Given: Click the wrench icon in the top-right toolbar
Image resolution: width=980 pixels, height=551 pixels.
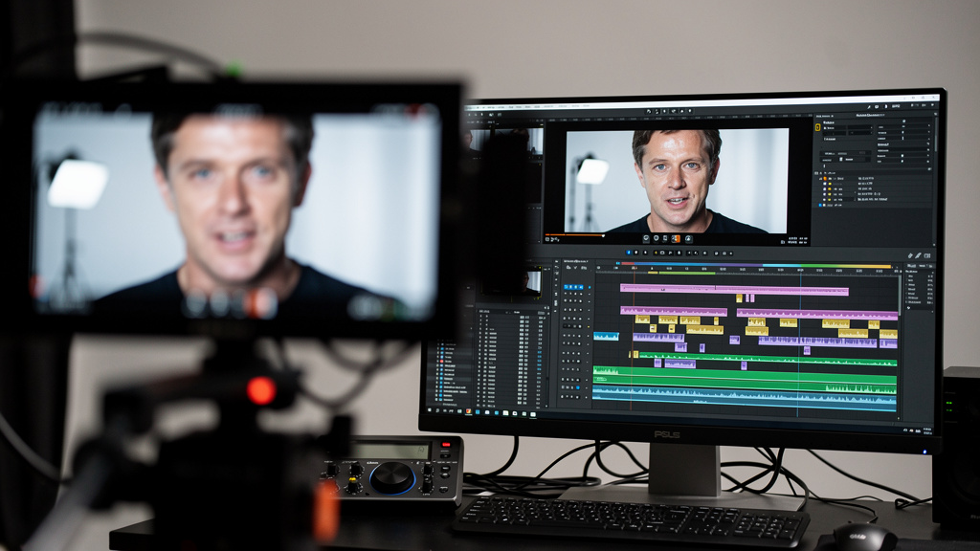Looking at the screenshot, I should [869, 107].
